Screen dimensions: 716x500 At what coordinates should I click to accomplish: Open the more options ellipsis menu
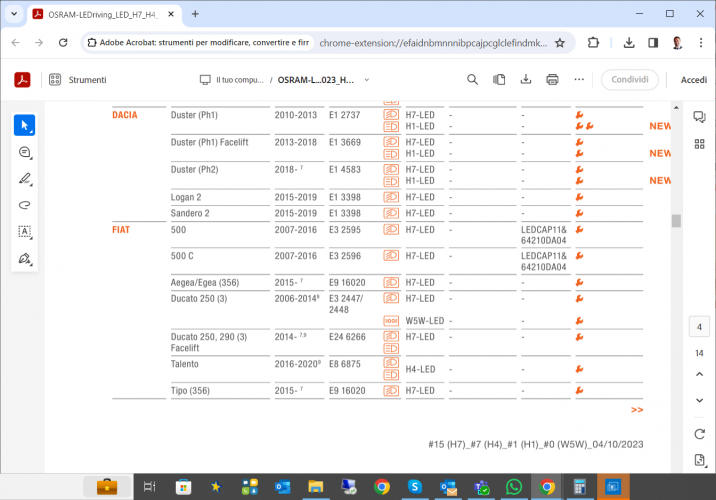coord(579,80)
